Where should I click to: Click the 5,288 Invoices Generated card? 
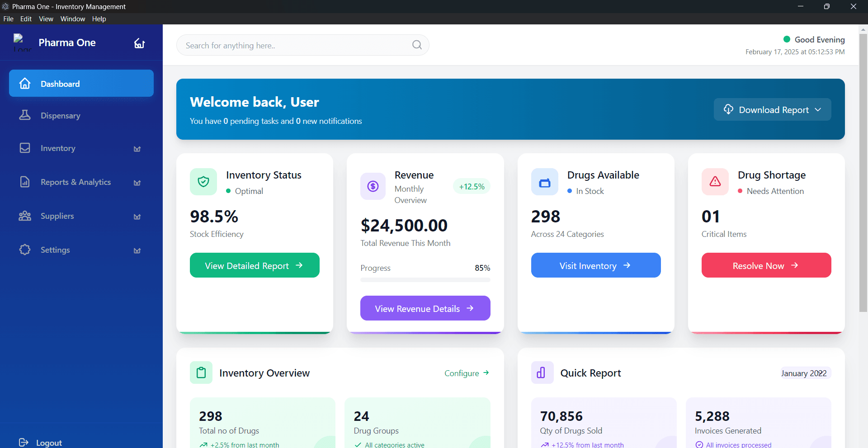coord(759,423)
